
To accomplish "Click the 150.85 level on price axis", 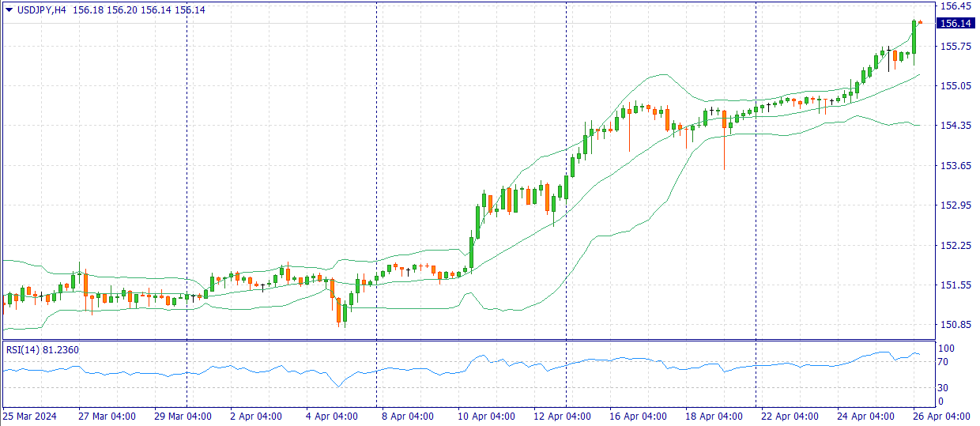I will pyautogui.click(x=953, y=325).
